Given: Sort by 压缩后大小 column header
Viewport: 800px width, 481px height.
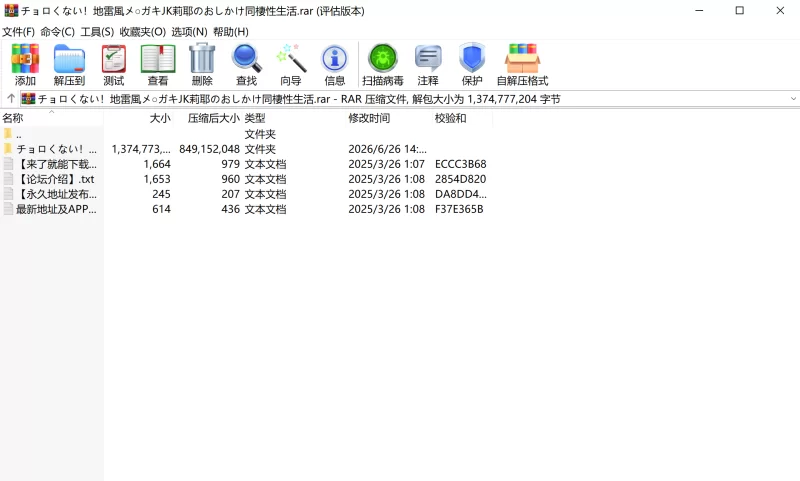Looking at the screenshot, I should pyautogui.click(x=208, y=118).
